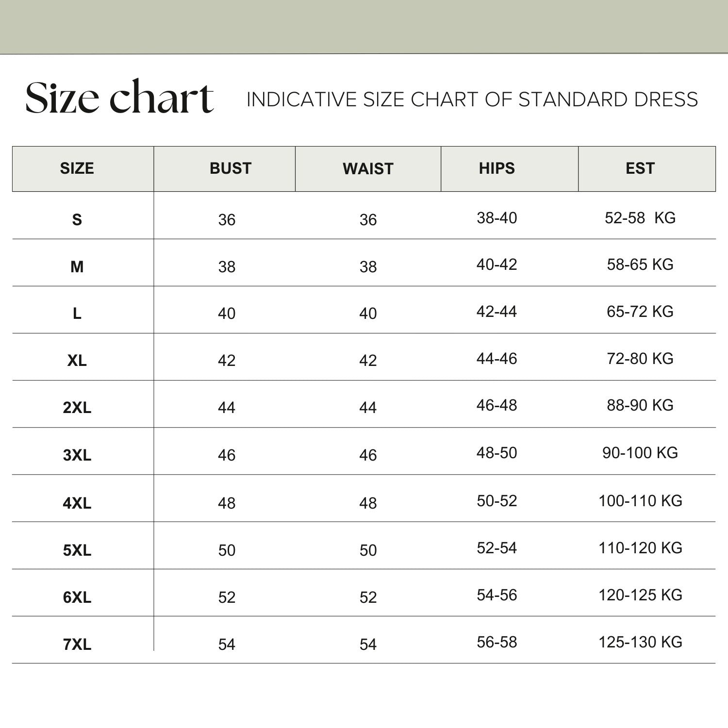Select the hips range 44-46 cell

pos(496,359)
